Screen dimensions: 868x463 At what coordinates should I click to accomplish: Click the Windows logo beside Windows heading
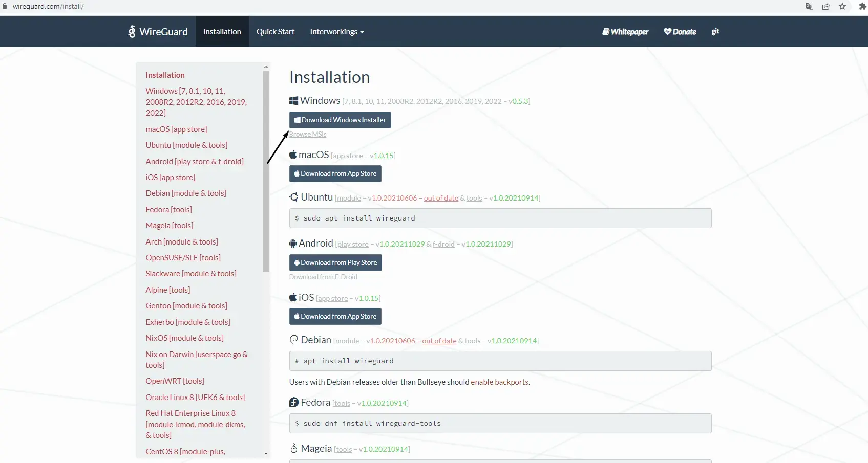[293, 101]
